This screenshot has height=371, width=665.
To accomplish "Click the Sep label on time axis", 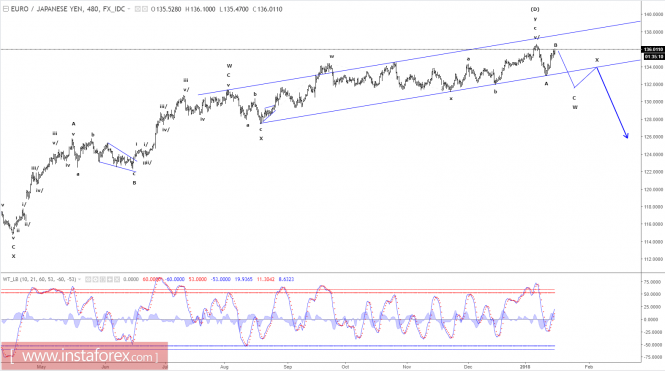I will [x=288, y=367].
